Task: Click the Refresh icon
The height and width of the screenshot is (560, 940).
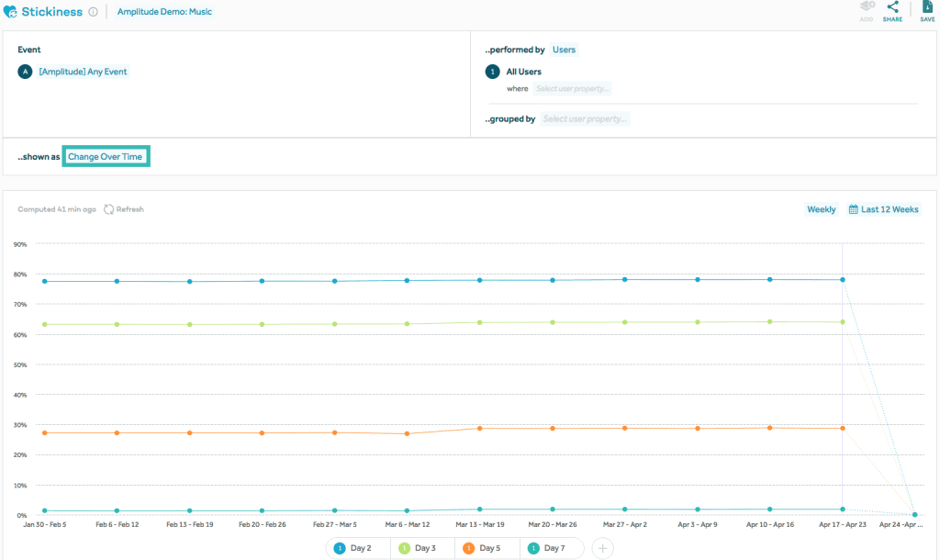Action: click(x=109, y=209)
